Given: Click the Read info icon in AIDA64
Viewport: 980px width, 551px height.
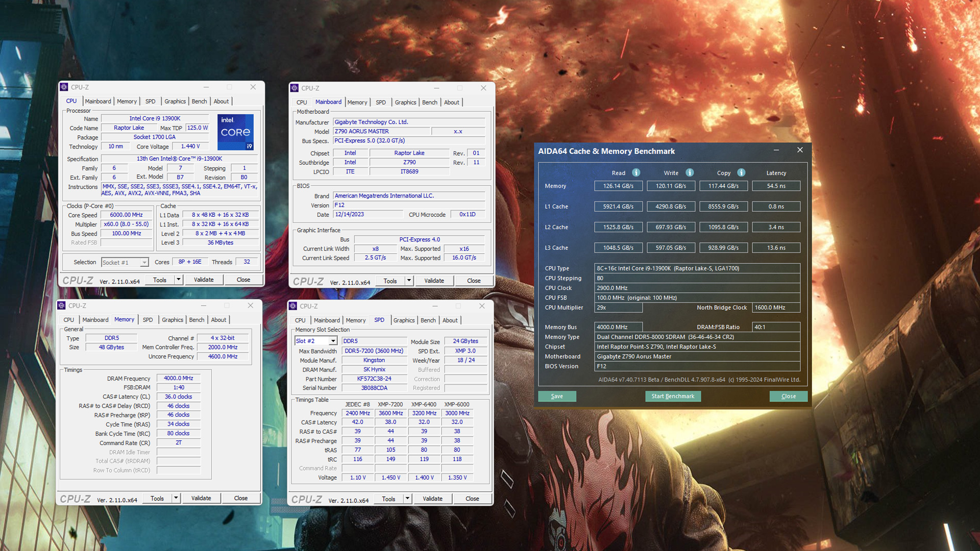Looking at the screenshot, I should [636, 172].
